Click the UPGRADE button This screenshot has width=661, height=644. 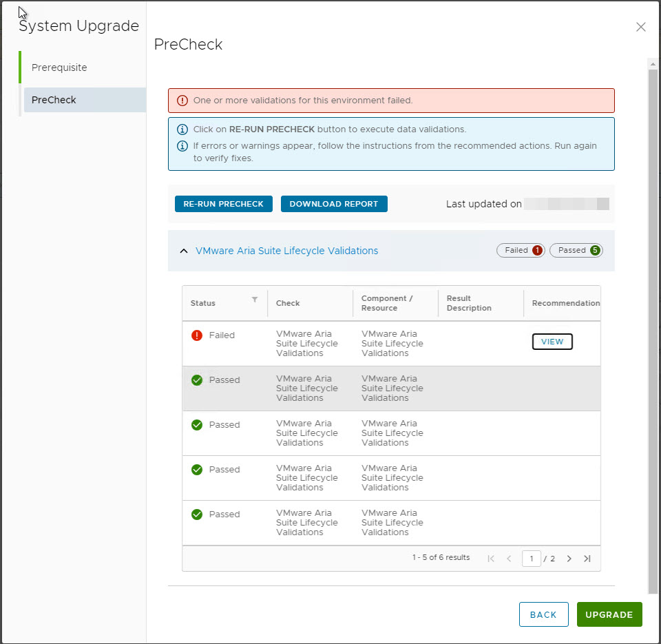pyautogui.click(x=609, y=614)
